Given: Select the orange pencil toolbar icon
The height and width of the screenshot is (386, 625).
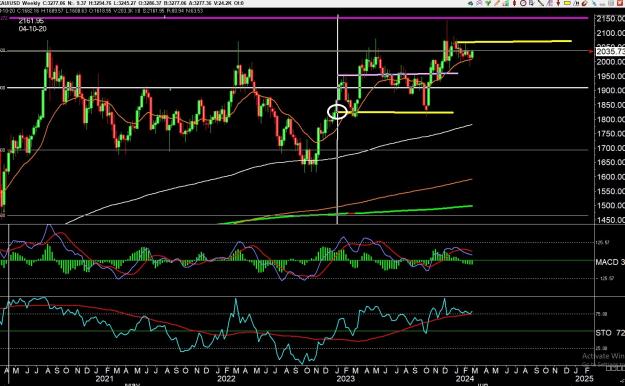Looking at the screenshot, I should 497,3.
